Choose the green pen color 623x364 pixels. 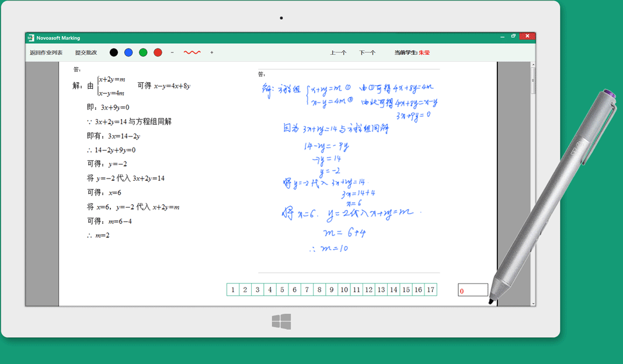tap(143, 52)
